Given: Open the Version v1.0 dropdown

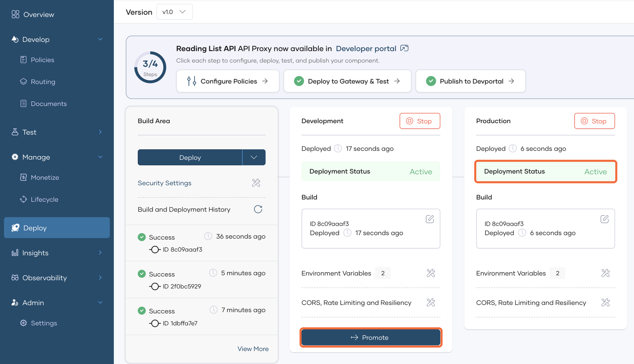Looking at the screenshot, I should [x=174, y=12].
